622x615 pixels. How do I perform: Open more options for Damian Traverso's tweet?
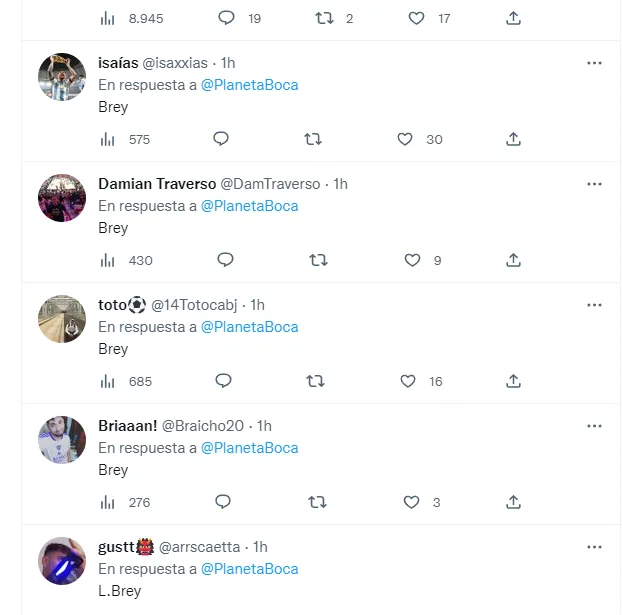click(x=594, y=184)
